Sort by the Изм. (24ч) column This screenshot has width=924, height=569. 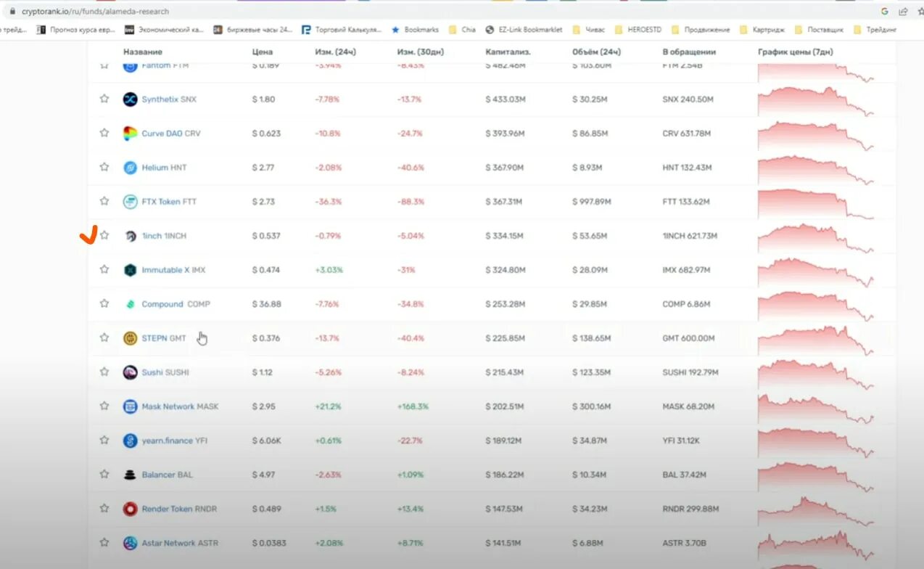336,52
